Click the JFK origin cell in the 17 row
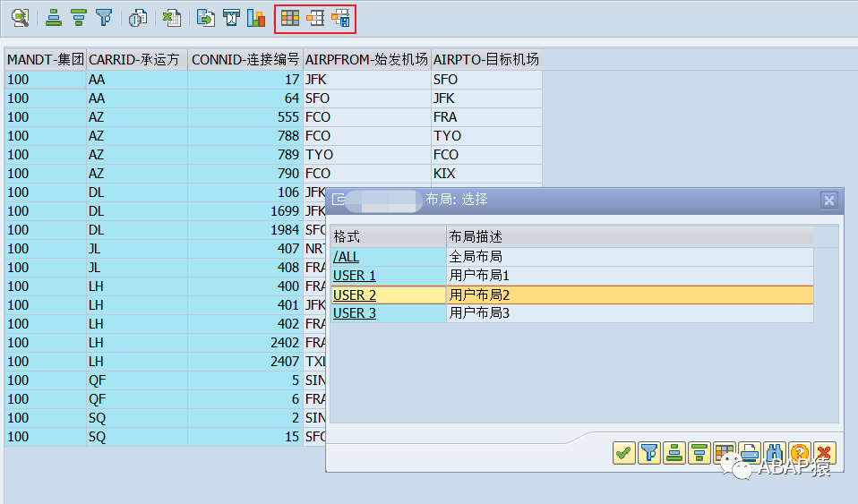The height and width of the screenshot is (504, 858). tap(366, 80)
